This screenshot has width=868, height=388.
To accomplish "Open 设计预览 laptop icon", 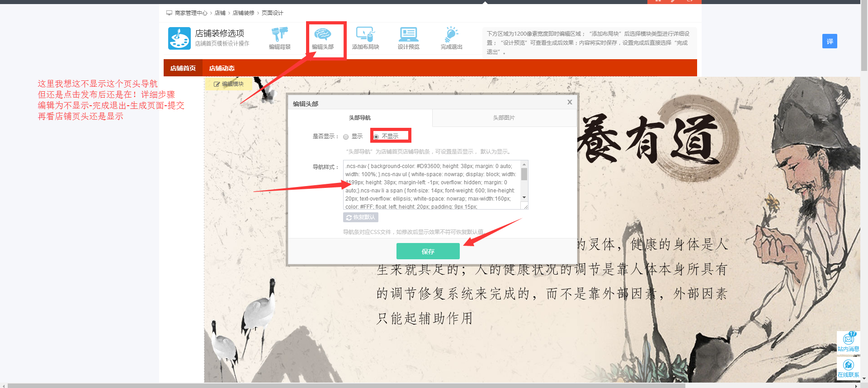I will pyautogui.click(x=408, y=34).
